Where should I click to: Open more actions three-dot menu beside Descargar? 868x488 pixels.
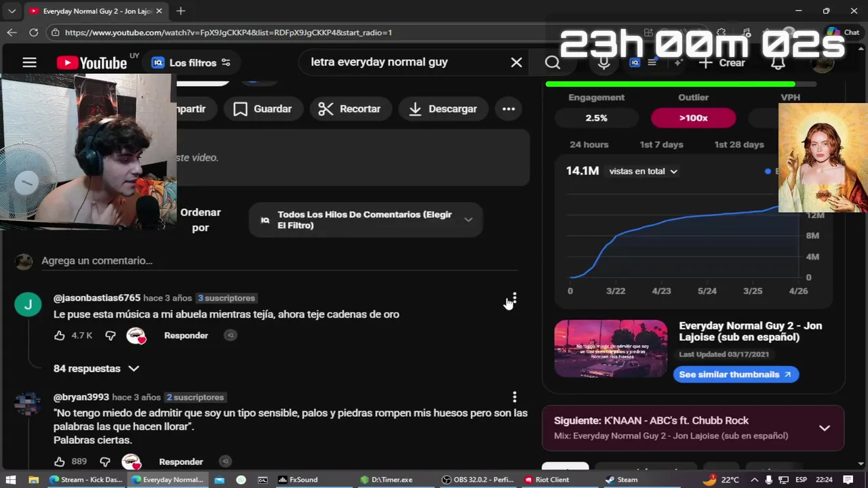tap(509, 108)
